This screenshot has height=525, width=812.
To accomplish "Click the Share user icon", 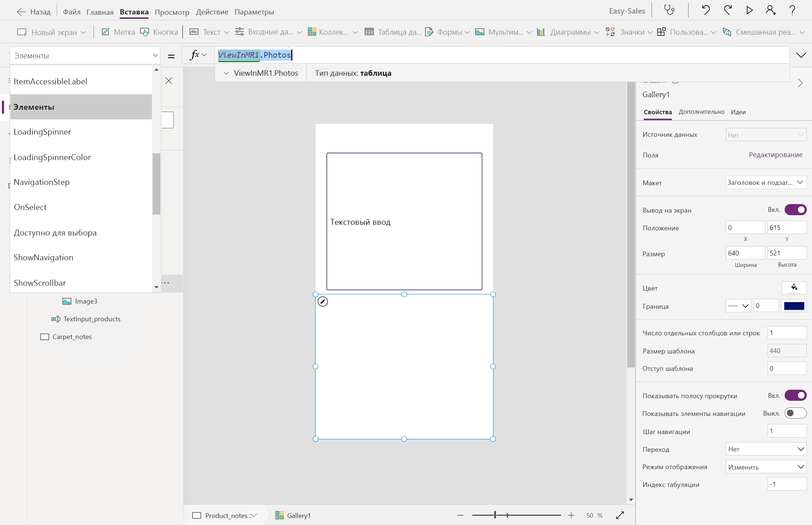I will pyautogui.click(x=771, y=10).
